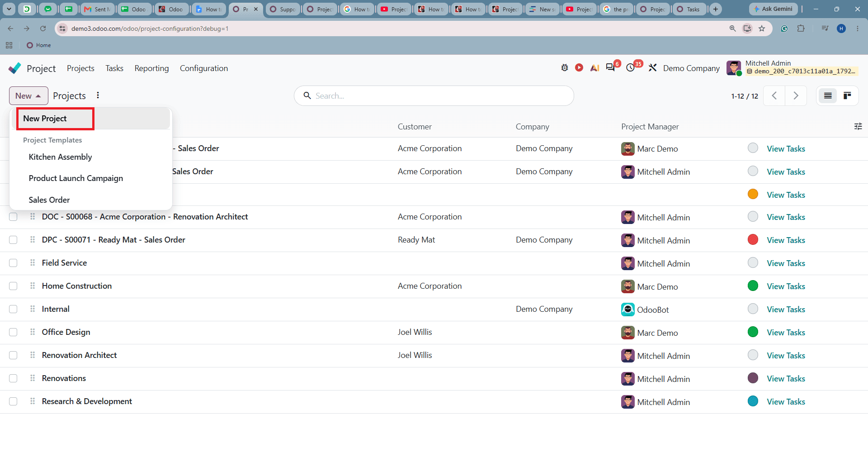Open Demo Company switcher

coord(691,68)
